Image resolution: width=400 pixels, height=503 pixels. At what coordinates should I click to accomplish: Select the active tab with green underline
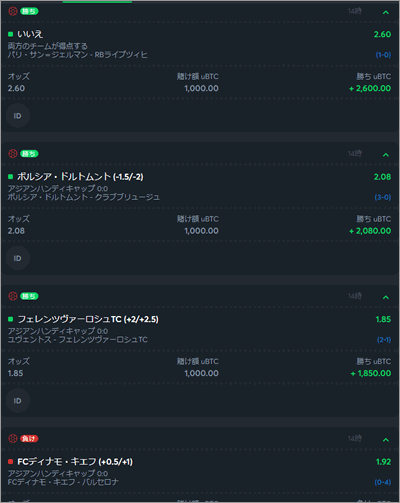(x=97, y=2)
